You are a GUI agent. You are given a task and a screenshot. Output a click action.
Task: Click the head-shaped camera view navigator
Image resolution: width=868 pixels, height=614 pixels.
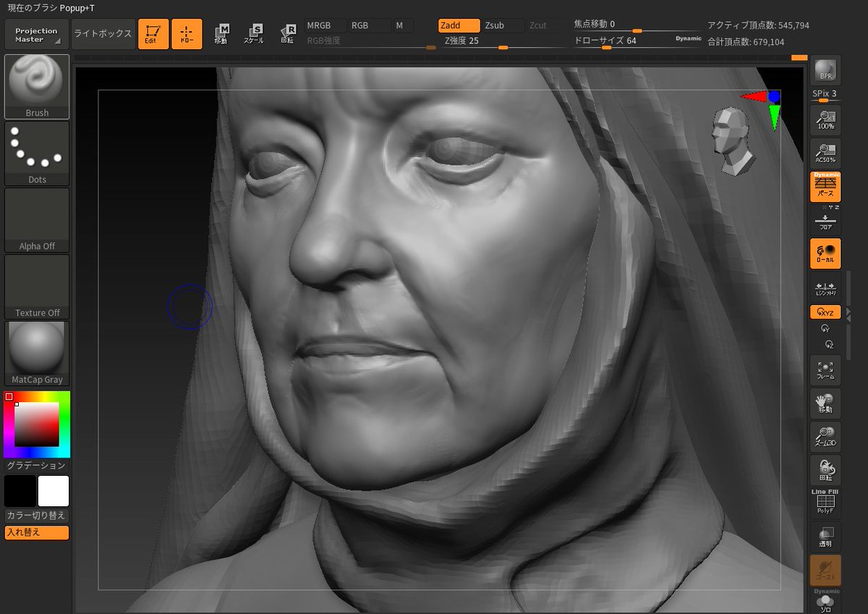[x=733, y=141]
